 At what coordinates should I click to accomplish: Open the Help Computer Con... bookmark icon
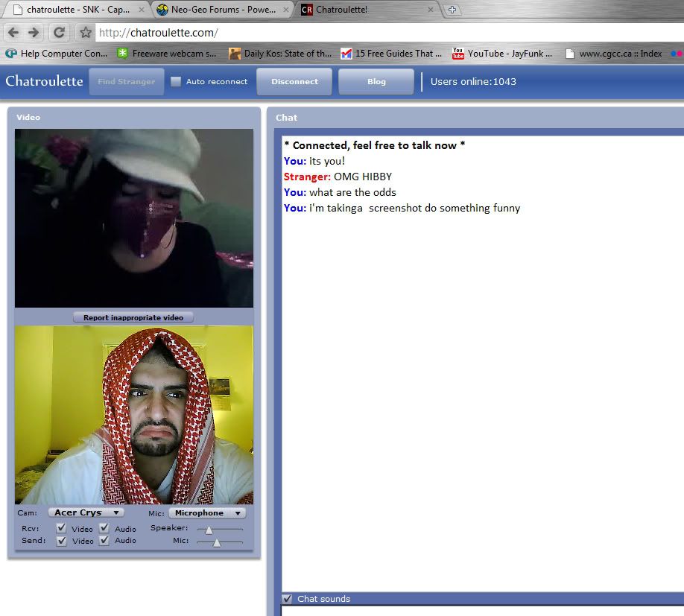click(x=11, y=53)
